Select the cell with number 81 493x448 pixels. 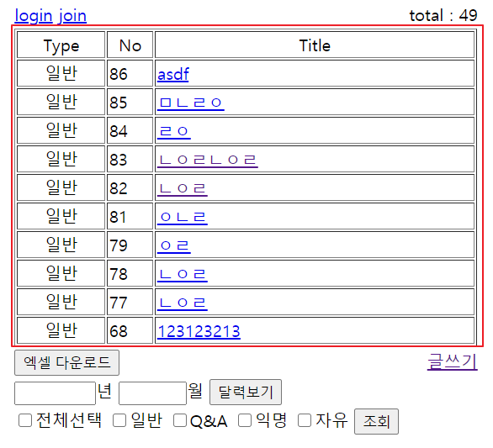pos(130,216)
